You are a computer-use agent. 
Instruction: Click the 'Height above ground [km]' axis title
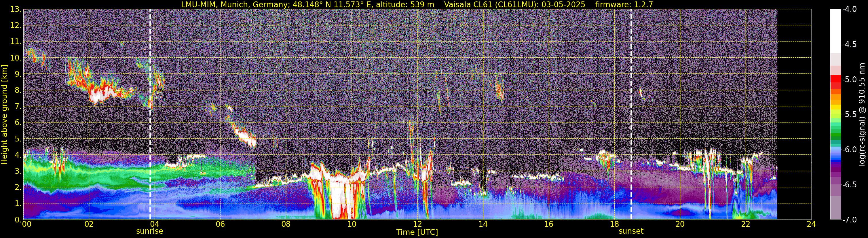tap(4, 114)
